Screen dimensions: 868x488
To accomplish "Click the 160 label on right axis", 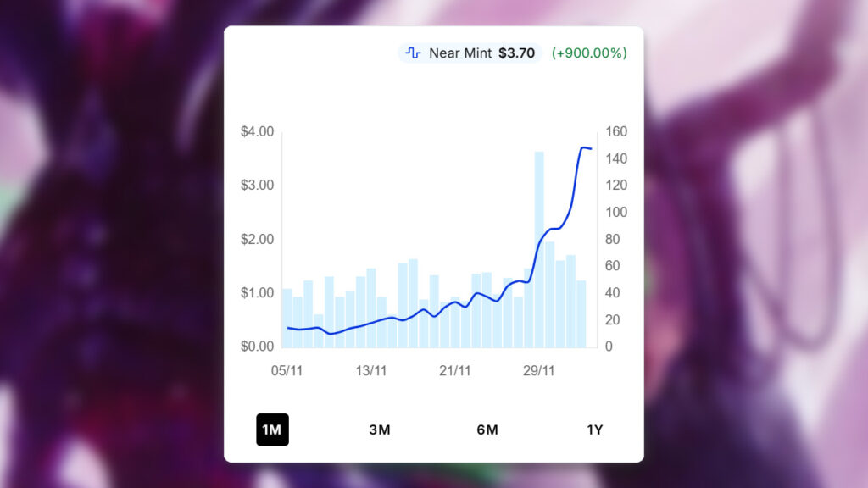I will click(616, 131).
